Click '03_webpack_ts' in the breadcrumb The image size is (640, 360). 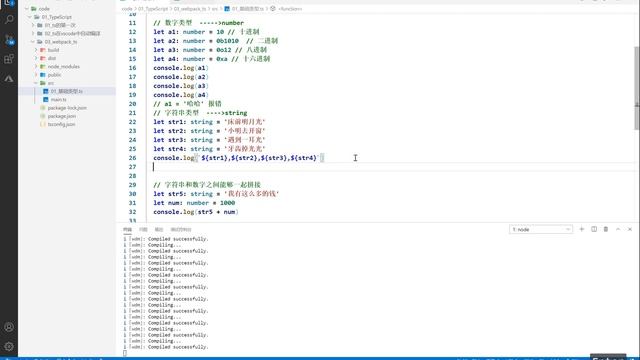tap(190, 9)
